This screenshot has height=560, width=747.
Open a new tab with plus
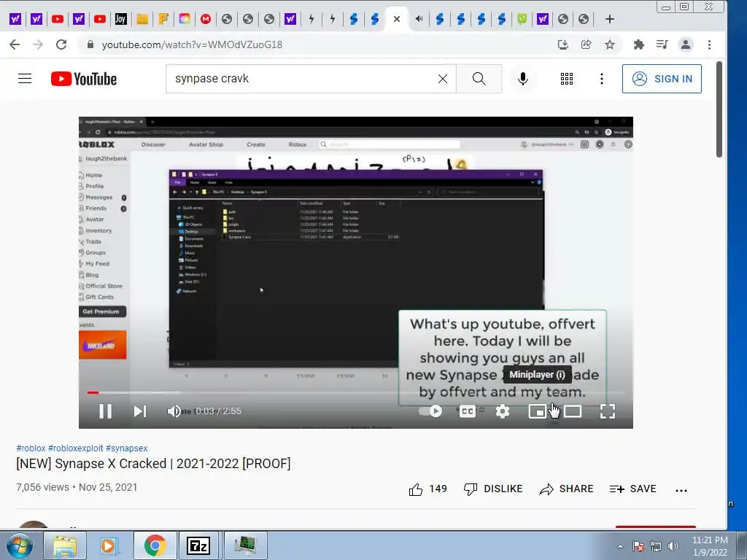(609, 19)
